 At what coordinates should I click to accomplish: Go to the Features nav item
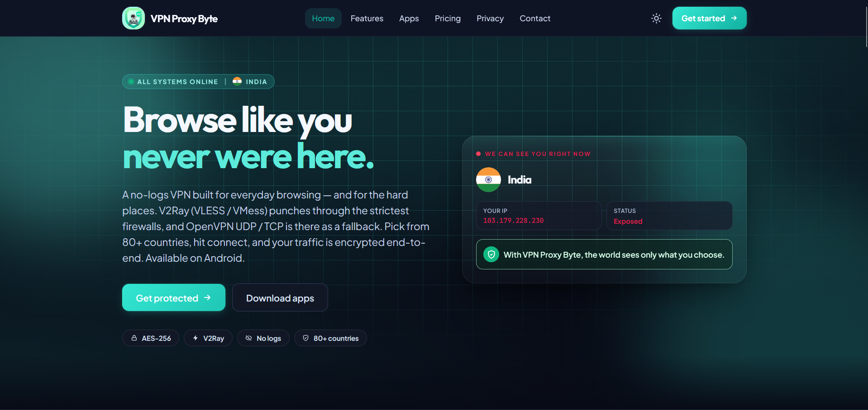coord(367,19)
